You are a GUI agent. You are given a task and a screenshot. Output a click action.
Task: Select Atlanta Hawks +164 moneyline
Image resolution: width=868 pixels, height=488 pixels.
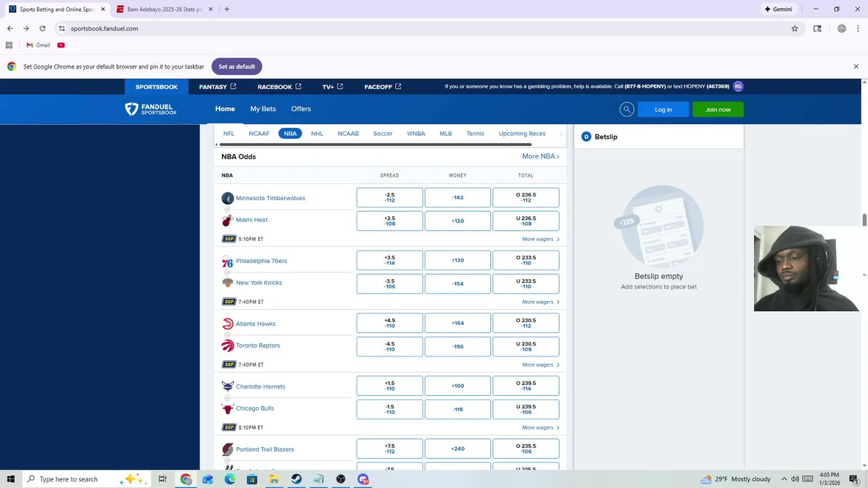tap(458, 323)
